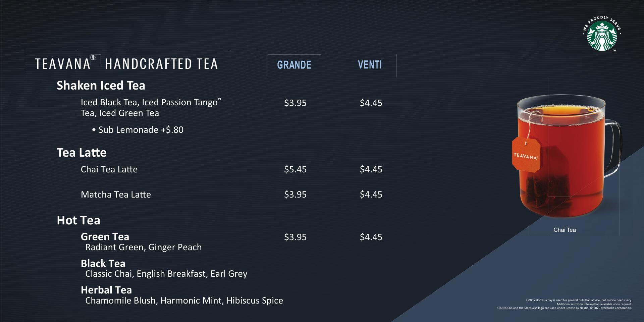This screenshot has width=644, height=322.
Task: Click the Teavana Handcrafted Tea title
Action: (126, 64)
